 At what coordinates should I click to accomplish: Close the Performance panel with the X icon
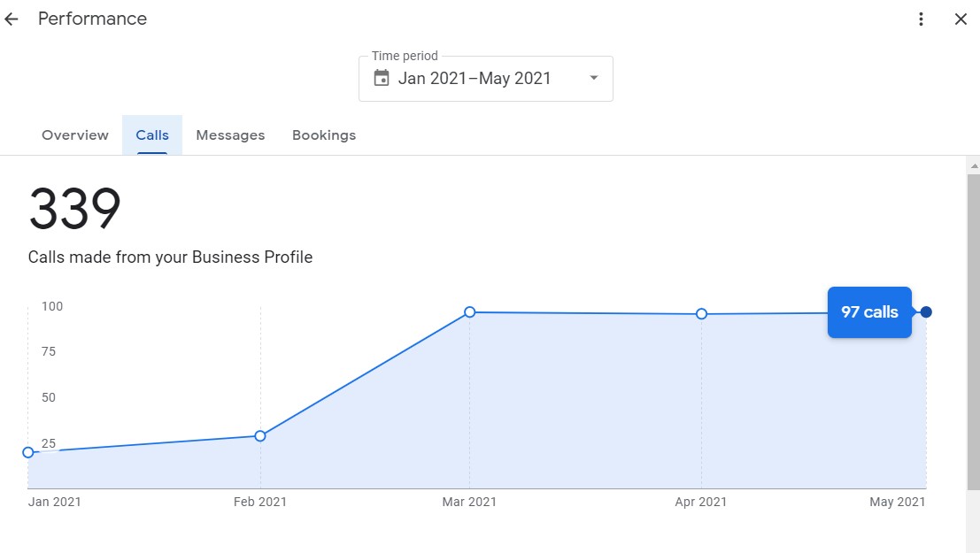point(961,19)
